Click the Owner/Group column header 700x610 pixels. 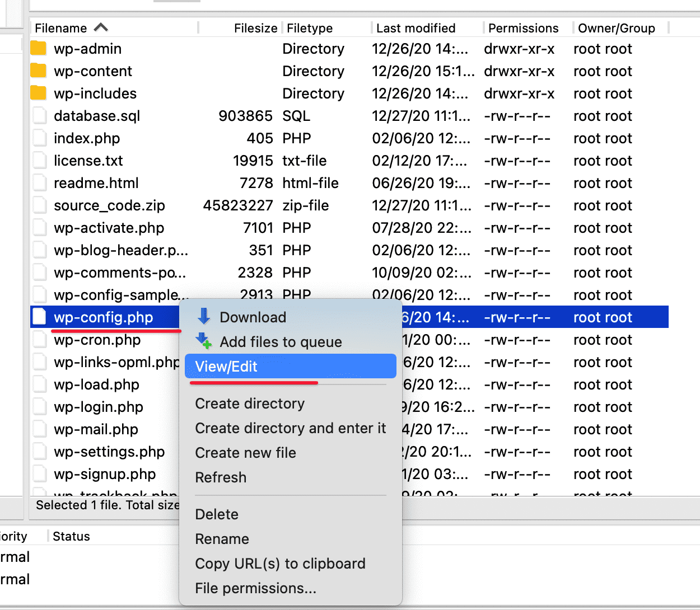point(616,28)
